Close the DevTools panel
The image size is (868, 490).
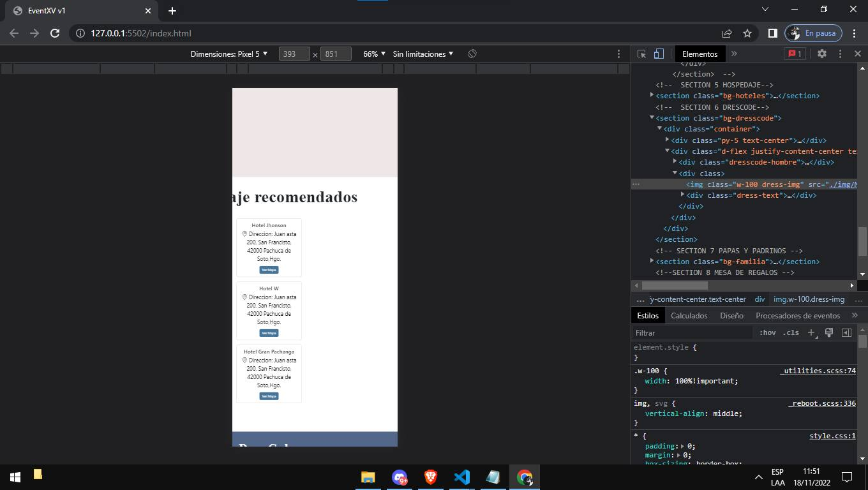858,54
